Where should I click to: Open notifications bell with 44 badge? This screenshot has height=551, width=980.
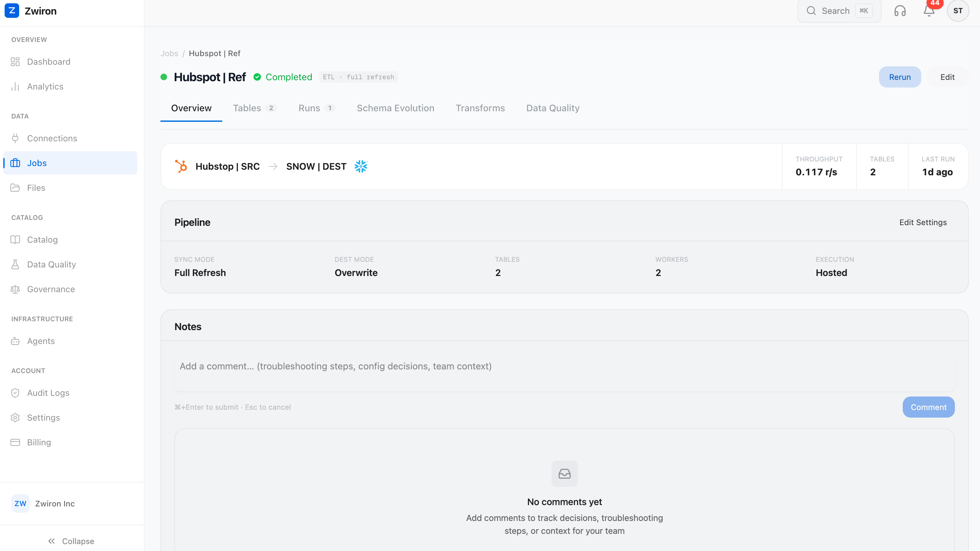(x=929, y=11)
